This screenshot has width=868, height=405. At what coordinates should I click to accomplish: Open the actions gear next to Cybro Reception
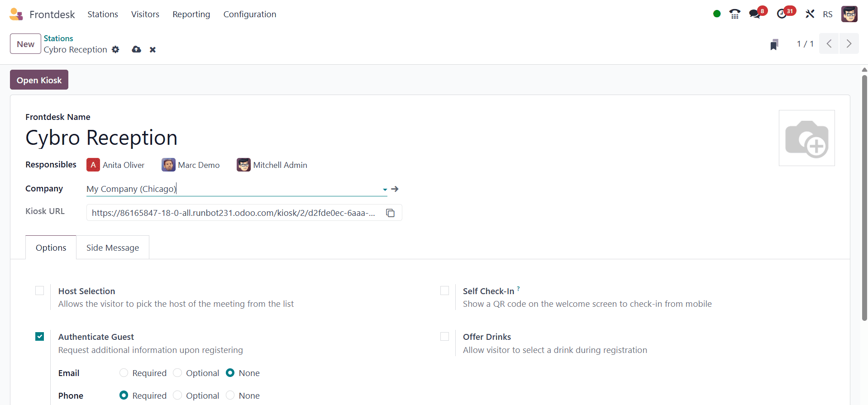(x=115, y=49)
